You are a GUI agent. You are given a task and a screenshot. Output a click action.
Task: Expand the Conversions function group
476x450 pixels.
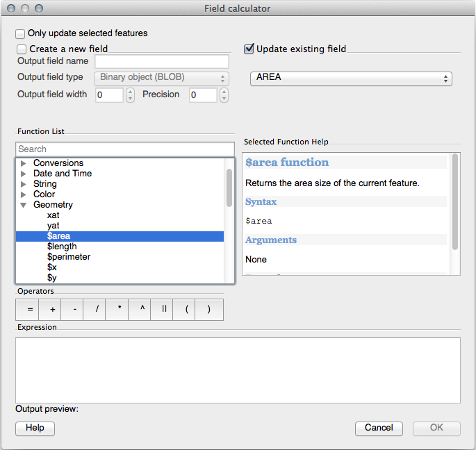point(24,163)
